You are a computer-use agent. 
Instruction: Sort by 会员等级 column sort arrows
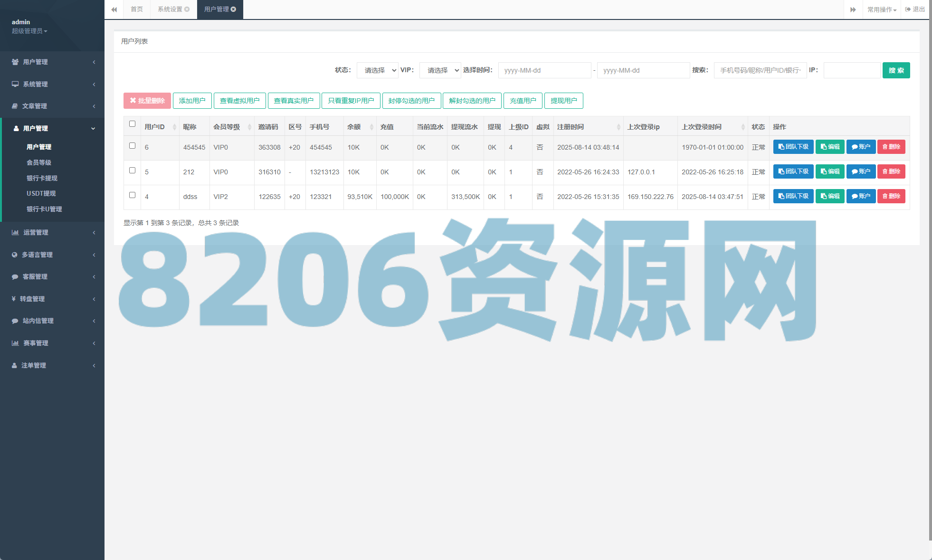(249, 127)
